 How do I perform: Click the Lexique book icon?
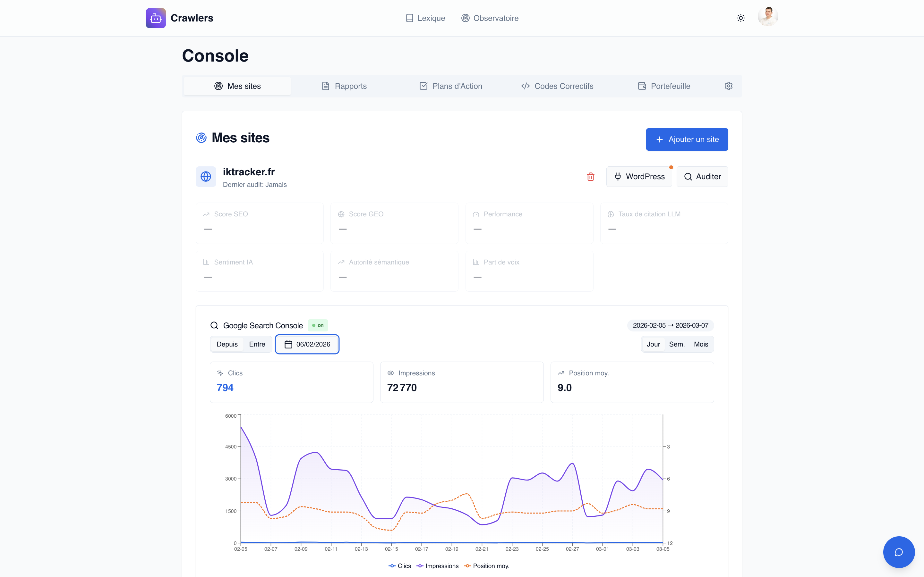coord(410,18)
